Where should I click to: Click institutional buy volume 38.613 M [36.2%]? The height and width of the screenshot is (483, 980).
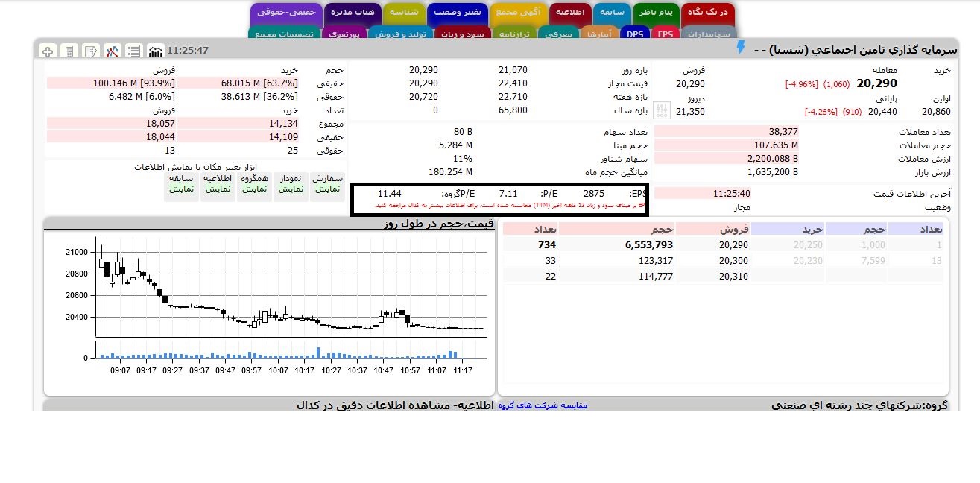point(259,96)
